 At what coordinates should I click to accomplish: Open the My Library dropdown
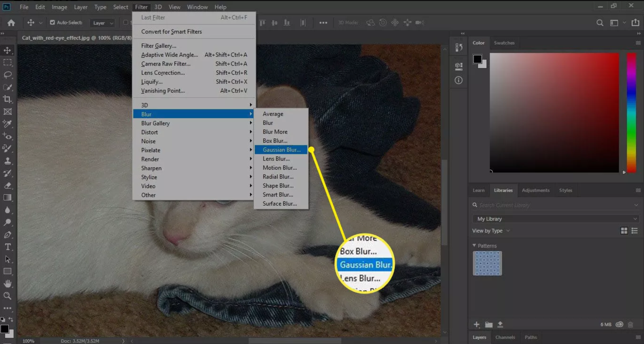(x=556, y=219)
